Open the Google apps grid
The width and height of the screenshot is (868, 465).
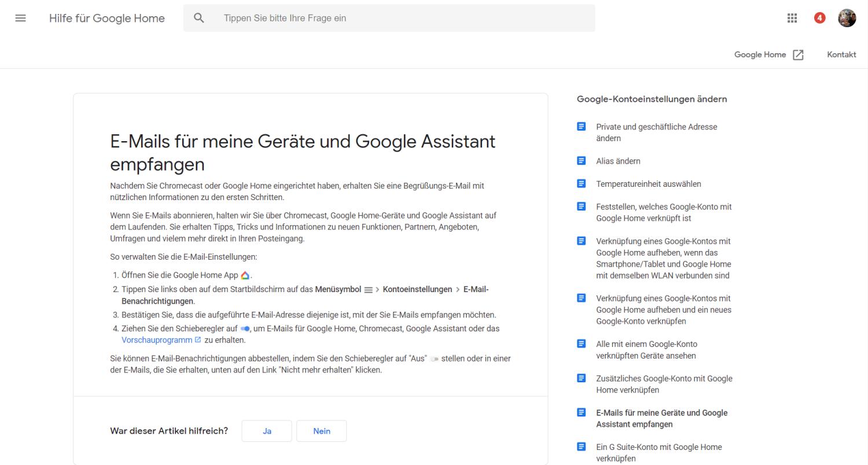coord(792,18)
